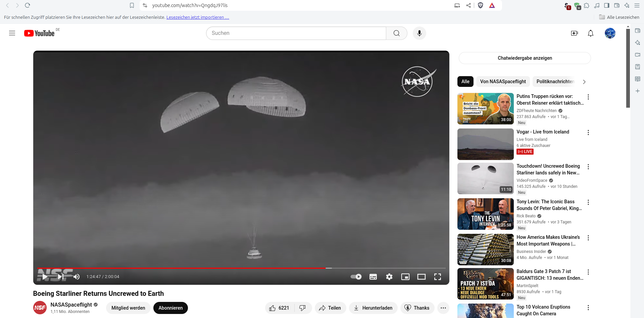Open the Brave Wallet icon in the toolbar
Image resolution: width=644 pixels, height=318 pixels.
[x=617, y=5]
